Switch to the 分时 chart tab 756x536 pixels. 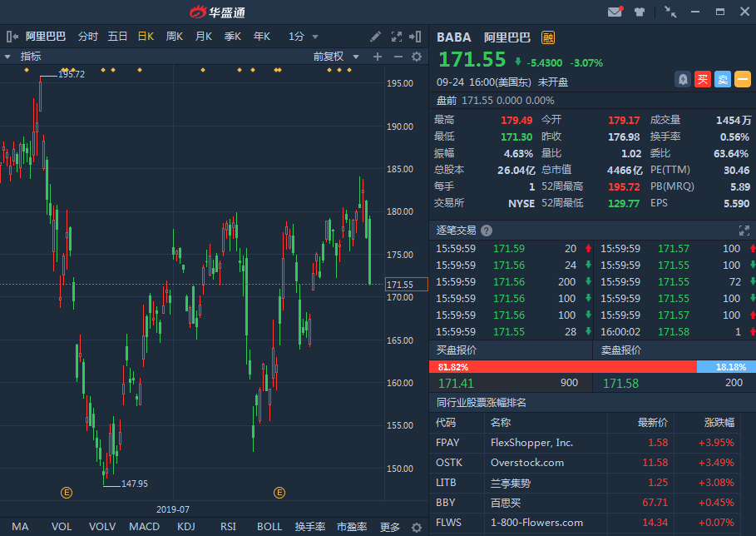(x=87, y=37)
